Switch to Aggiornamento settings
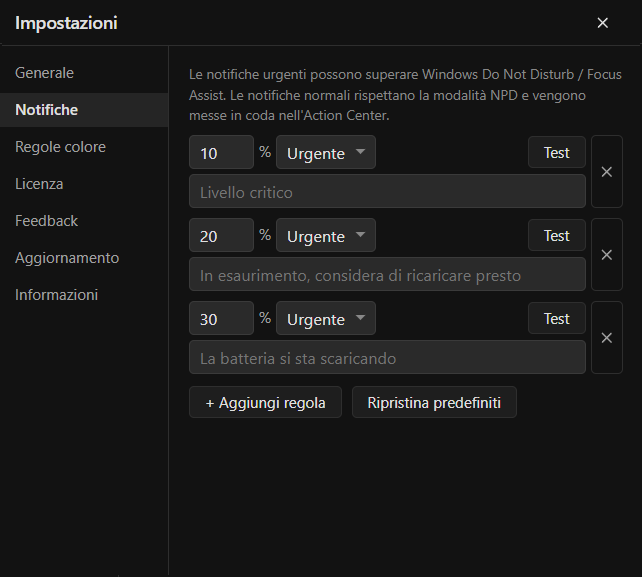This screenshot has height=577, width=642. pyautogui.click(x=84, y=258)
